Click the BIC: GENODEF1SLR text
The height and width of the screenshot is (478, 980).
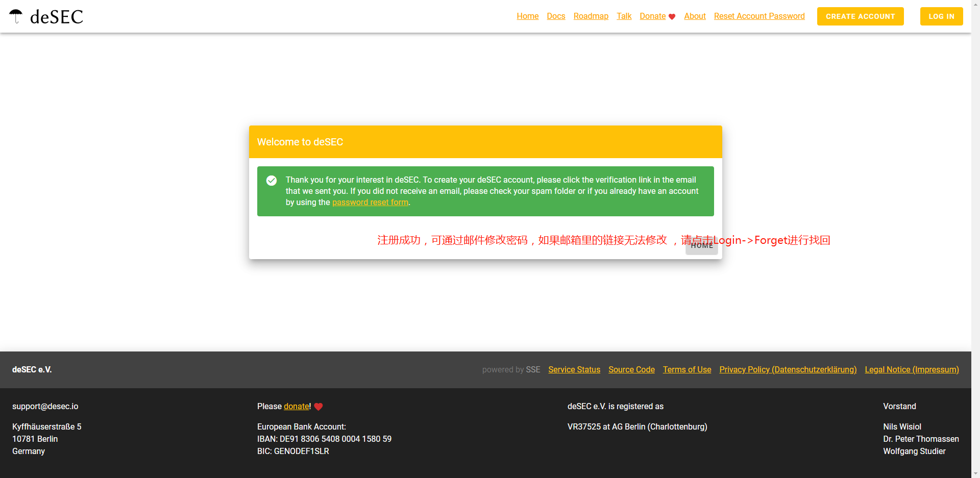click(x=293, y=451)
